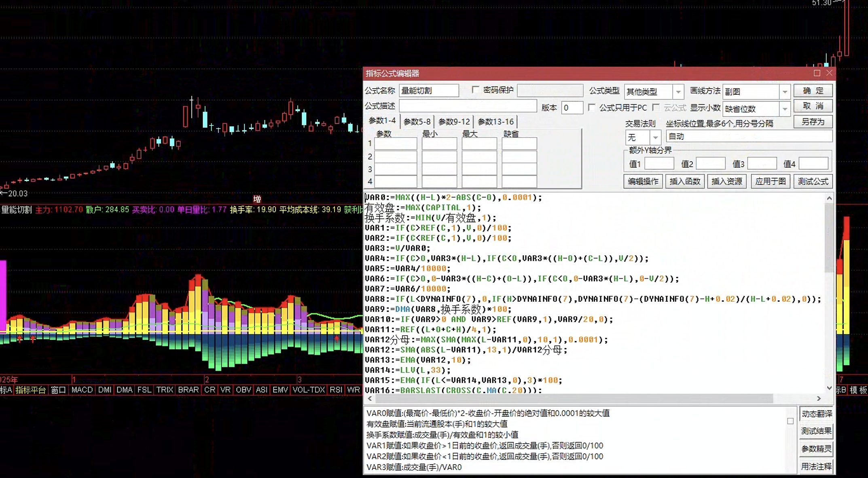Click the 确定 button

click(813, 91)
